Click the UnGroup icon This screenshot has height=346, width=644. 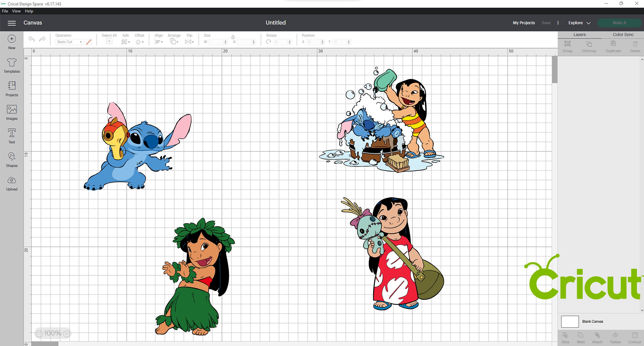589,44
